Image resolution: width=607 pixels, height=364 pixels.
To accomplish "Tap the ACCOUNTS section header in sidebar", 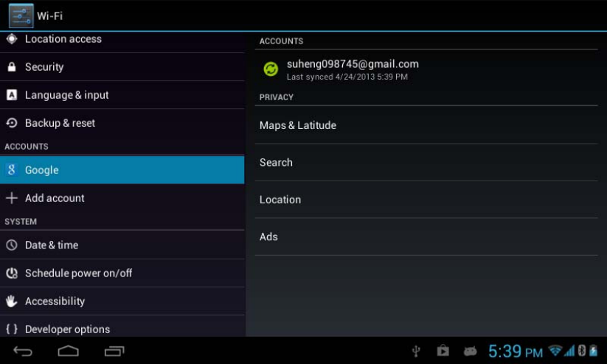I will pos(27,147).
